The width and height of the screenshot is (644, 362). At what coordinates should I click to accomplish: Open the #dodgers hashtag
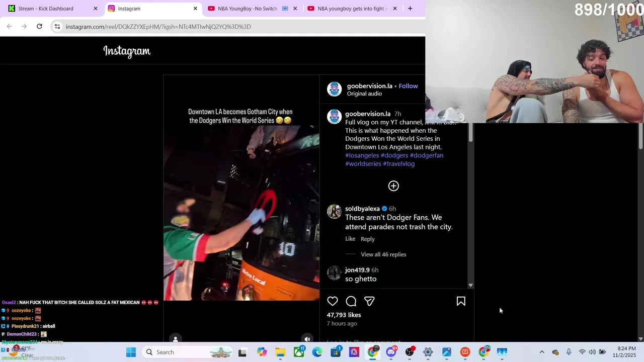(394, 155)
